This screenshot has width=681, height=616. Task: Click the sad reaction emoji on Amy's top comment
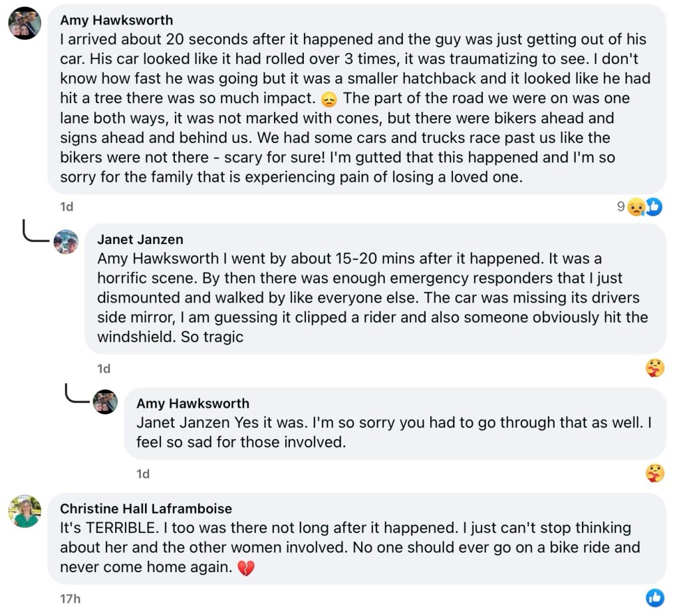(x=636, y=208)
